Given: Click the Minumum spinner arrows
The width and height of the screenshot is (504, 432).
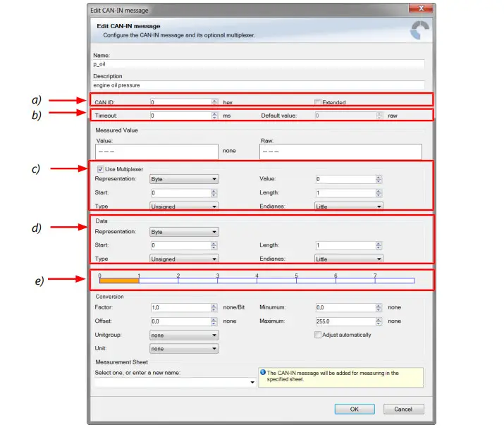Looking at the screenshot, I should pyautogui.click(x=379, y=307).
